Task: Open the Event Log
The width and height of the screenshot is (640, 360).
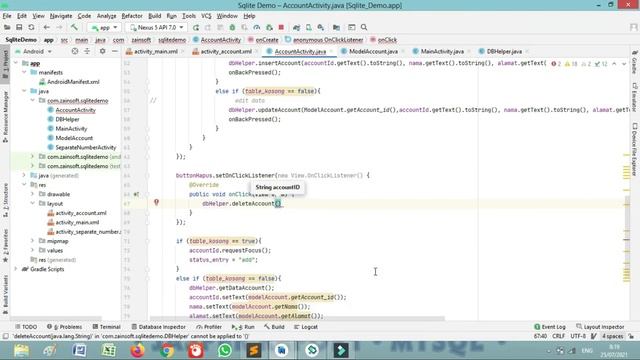Action: click(550, 327)
